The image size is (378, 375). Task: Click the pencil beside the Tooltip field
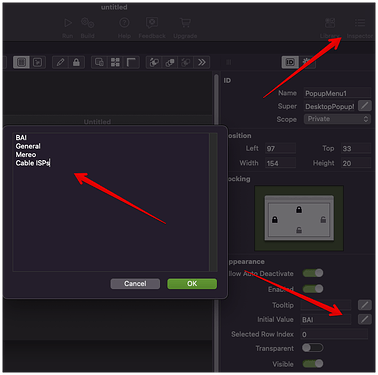(x=365, y=305)
